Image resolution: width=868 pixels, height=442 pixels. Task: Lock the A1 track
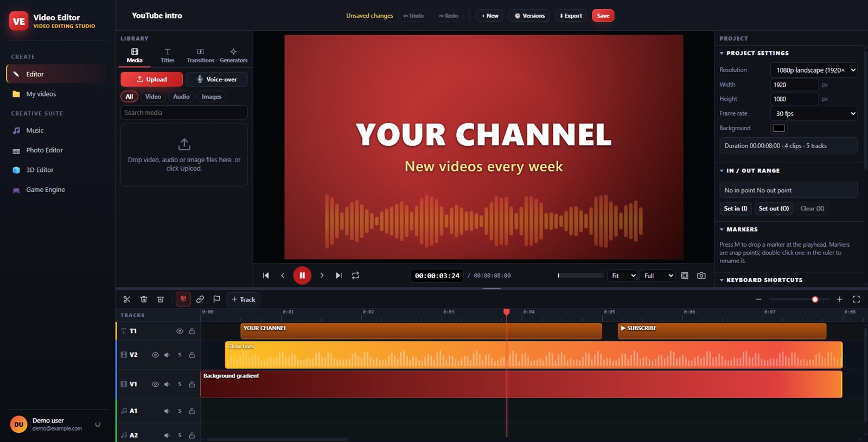coord(192,411)
